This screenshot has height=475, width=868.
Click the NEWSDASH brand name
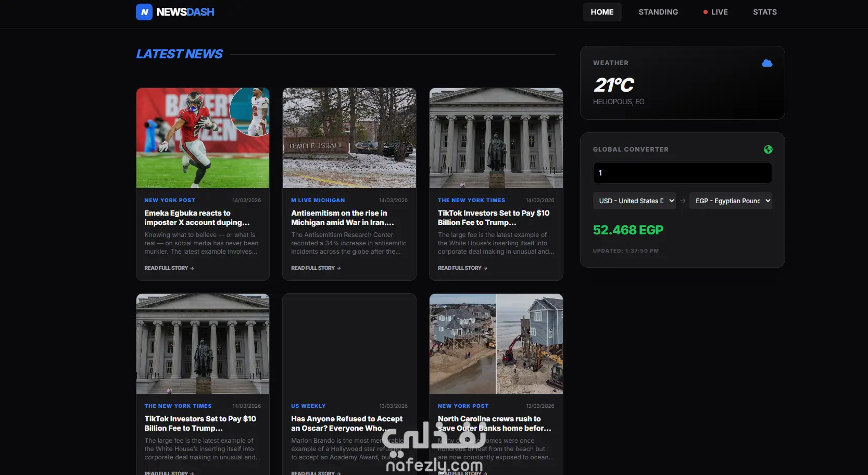pyautogui.click(x=185, y=12)
